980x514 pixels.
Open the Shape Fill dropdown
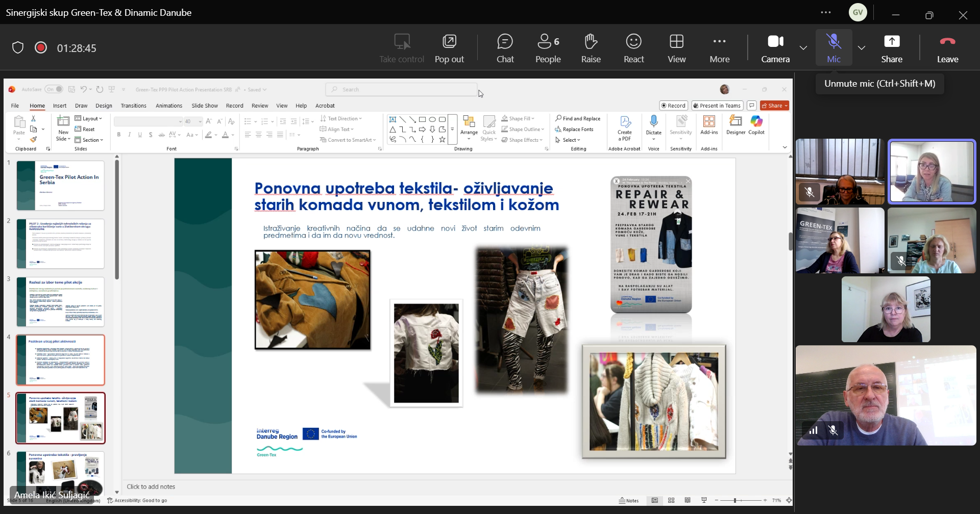click(518, 118)
